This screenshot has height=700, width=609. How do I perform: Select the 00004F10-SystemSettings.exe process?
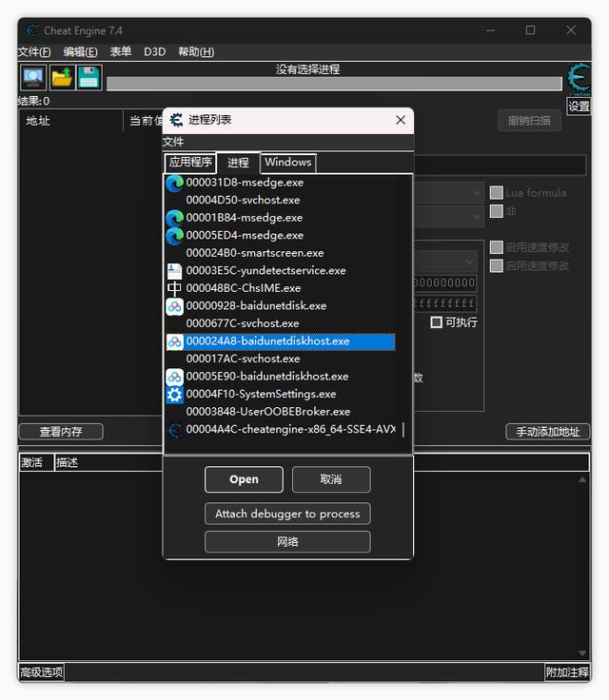(260, 394)
